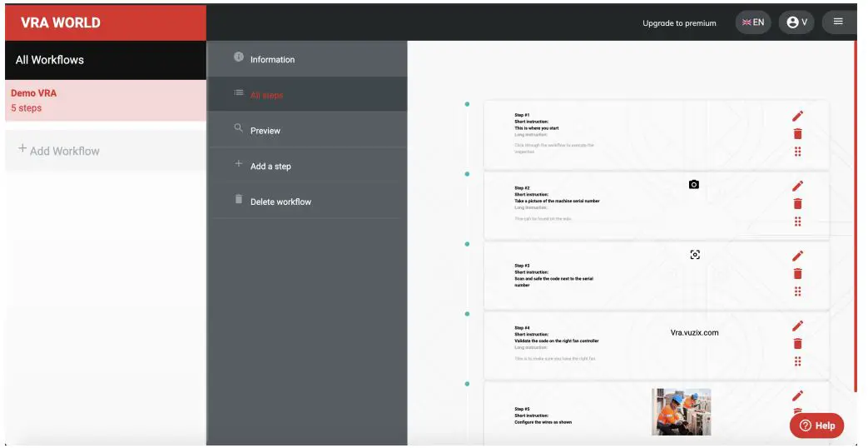Click the camera icon in Step #2
Viewport: 868px width, 448px height.
[x=693, y=184]
